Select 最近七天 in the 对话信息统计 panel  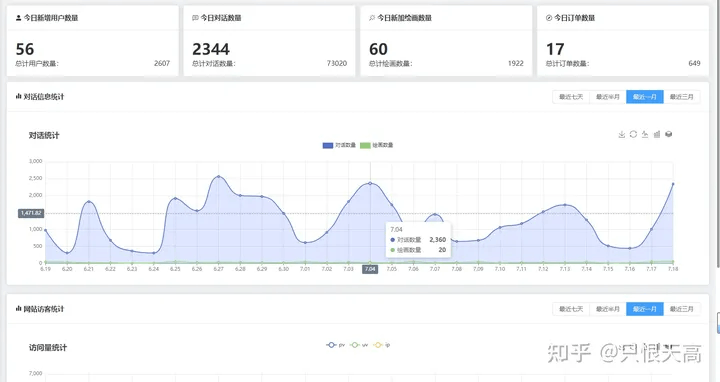coord(571,97)
